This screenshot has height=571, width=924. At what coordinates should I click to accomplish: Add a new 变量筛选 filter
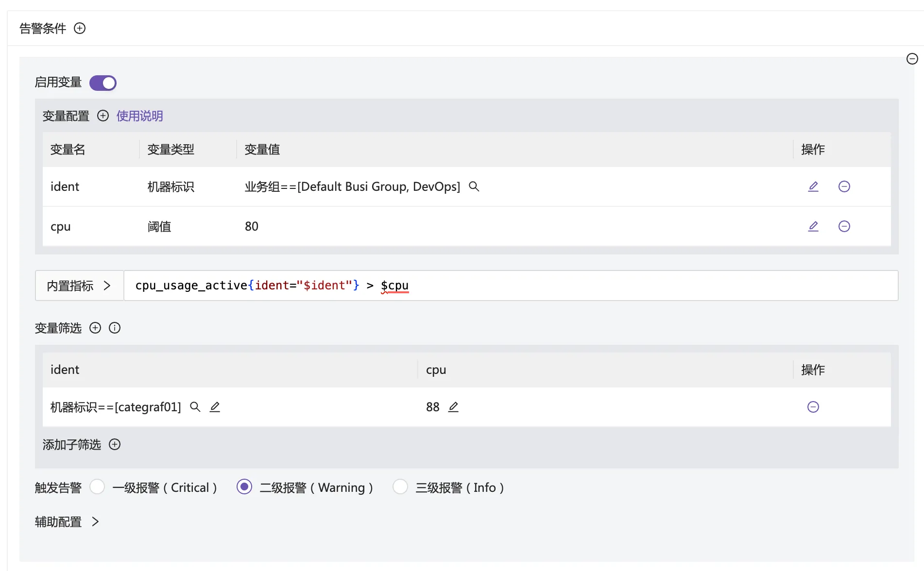95,328
